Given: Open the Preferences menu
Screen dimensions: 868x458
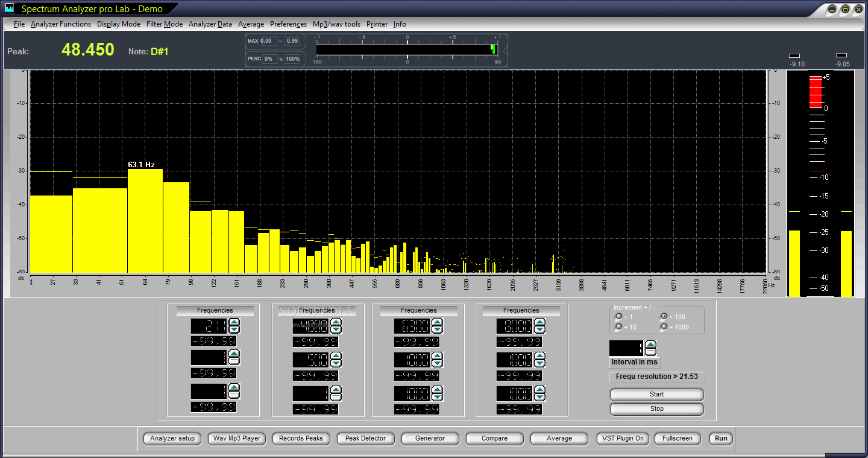Looking at the screenshot, I should click(288, 24).
